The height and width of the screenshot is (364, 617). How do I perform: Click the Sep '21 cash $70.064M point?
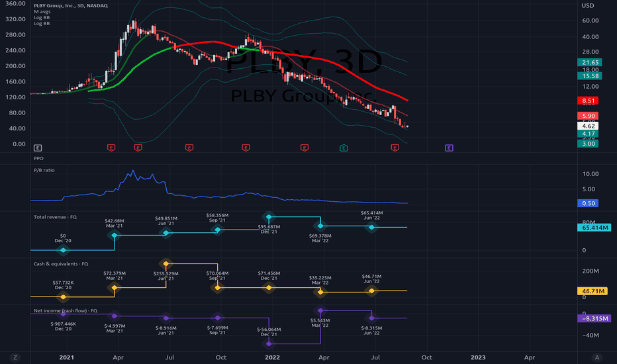point(218,288)
